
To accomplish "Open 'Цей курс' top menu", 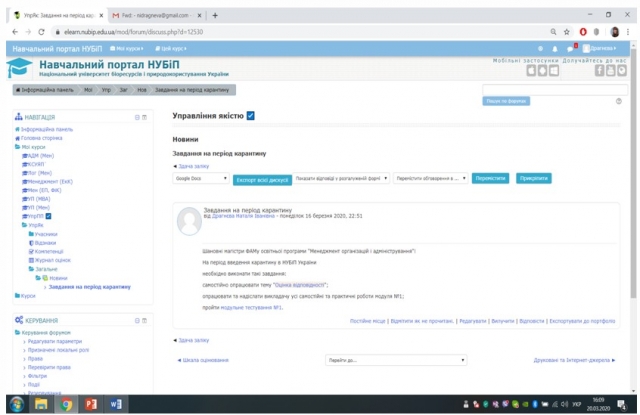I will pos(171,49).
